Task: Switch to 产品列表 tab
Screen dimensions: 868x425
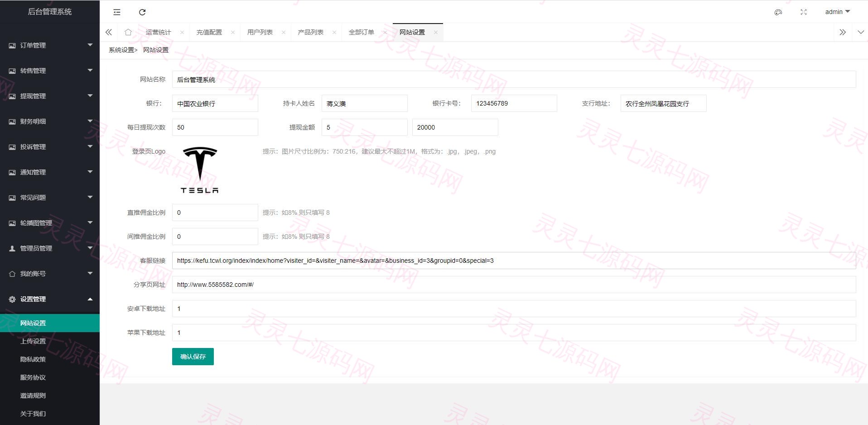Action: pyautogui.click(x=311, y=32)
